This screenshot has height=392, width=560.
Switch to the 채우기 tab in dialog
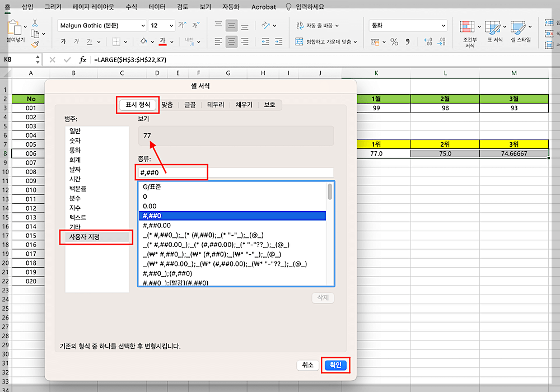[x=244, y=105]
